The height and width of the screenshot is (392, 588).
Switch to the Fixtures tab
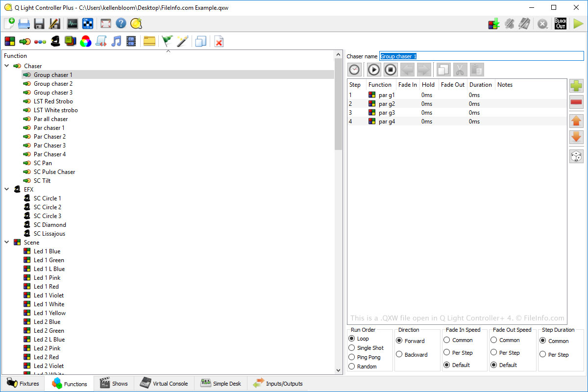click(23, 384)
